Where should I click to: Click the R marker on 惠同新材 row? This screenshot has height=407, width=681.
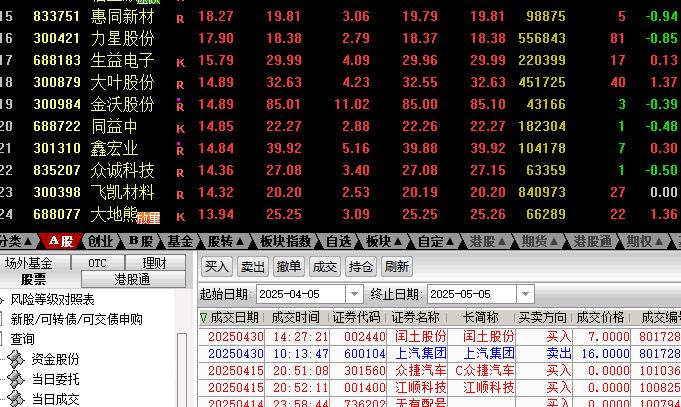[x=180, y=19]
